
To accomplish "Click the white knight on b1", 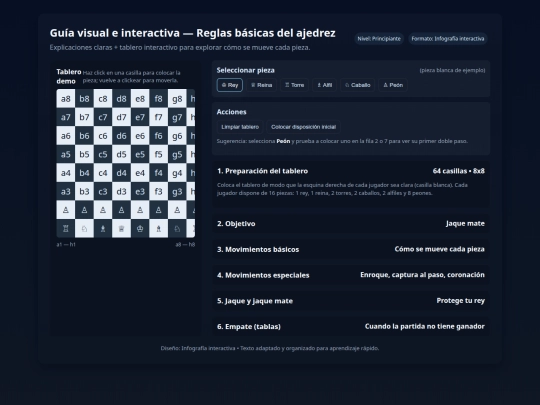I will pos(84,229).
